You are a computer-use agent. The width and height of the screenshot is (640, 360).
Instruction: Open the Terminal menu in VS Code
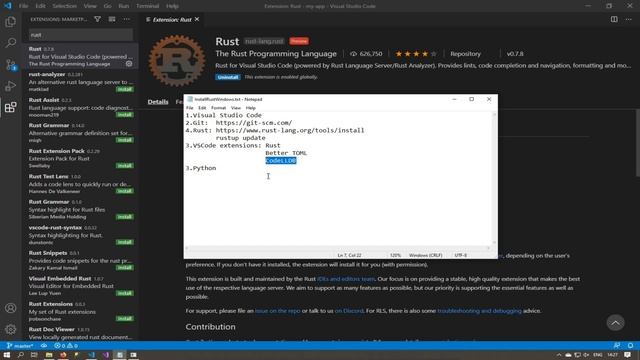pos(147,6)
